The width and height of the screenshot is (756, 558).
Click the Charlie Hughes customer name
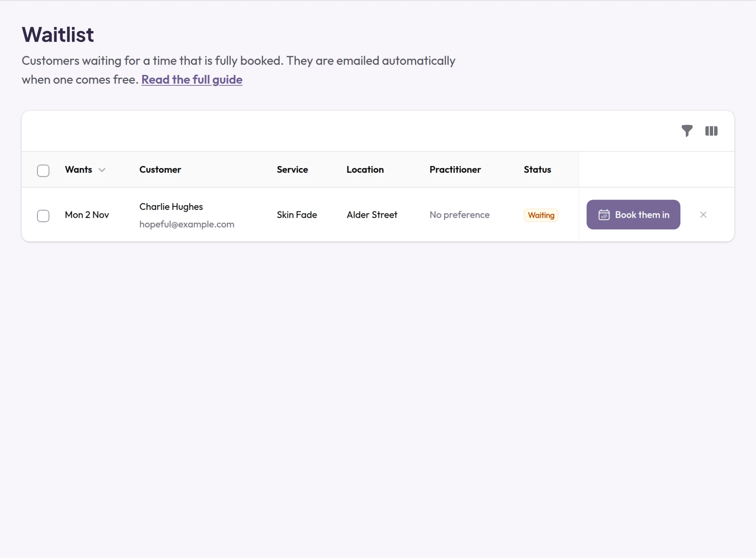[x=171, y=207]
